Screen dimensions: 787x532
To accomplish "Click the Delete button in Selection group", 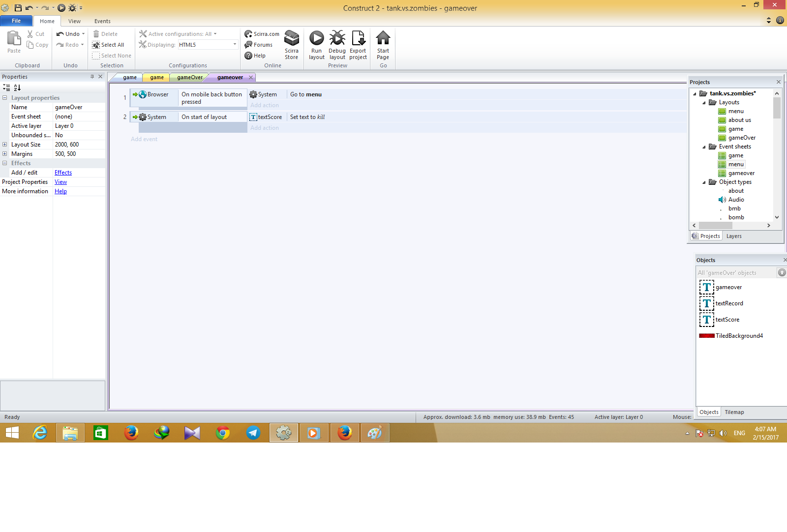I will point(105,34).
